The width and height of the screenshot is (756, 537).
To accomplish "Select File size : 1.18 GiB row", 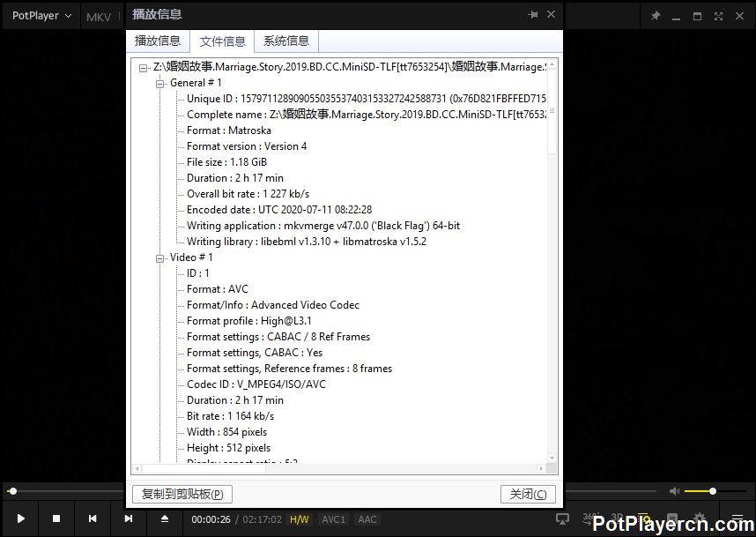I will [226, 162].
